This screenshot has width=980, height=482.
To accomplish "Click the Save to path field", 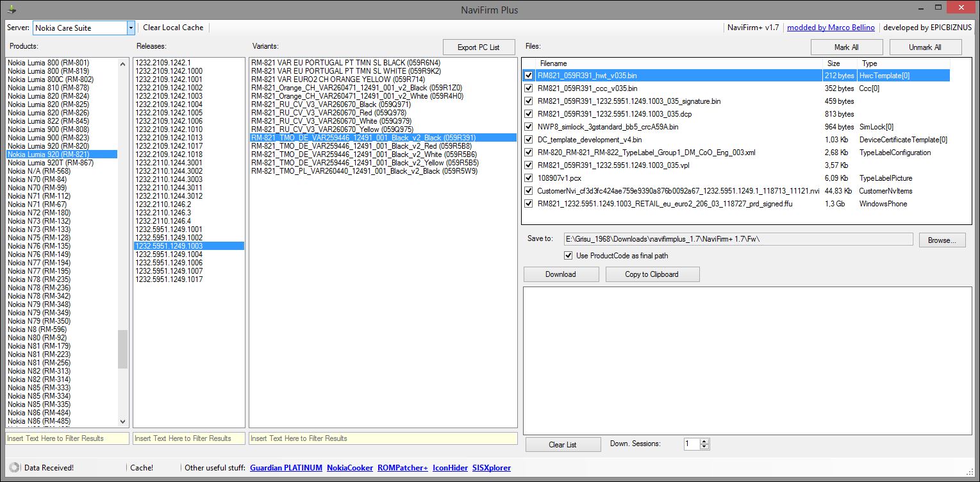I will tap(738, 239).
